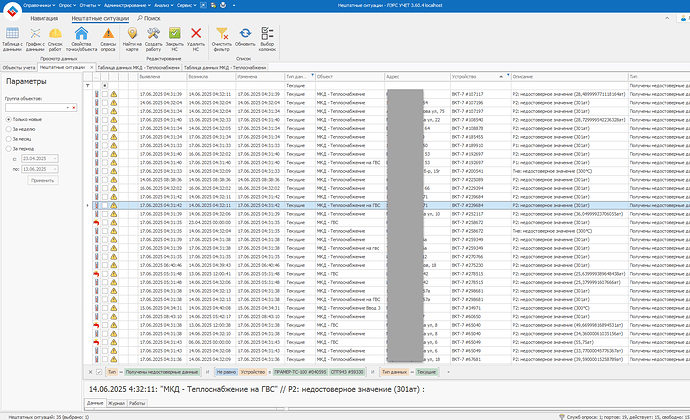The height and width of the screenshot is (420, 690).
Task: Click the application logo button
Action: 12,11
